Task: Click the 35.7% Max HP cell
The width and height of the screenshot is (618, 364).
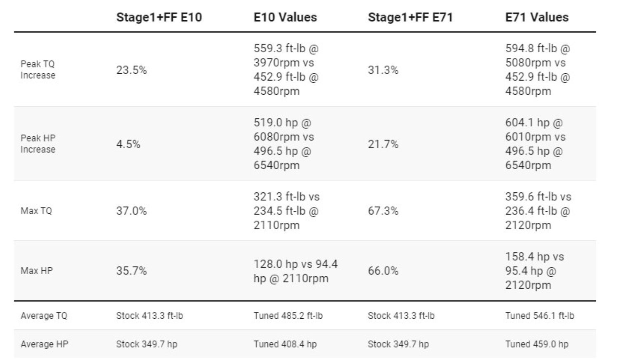Action: click(131, 271)
